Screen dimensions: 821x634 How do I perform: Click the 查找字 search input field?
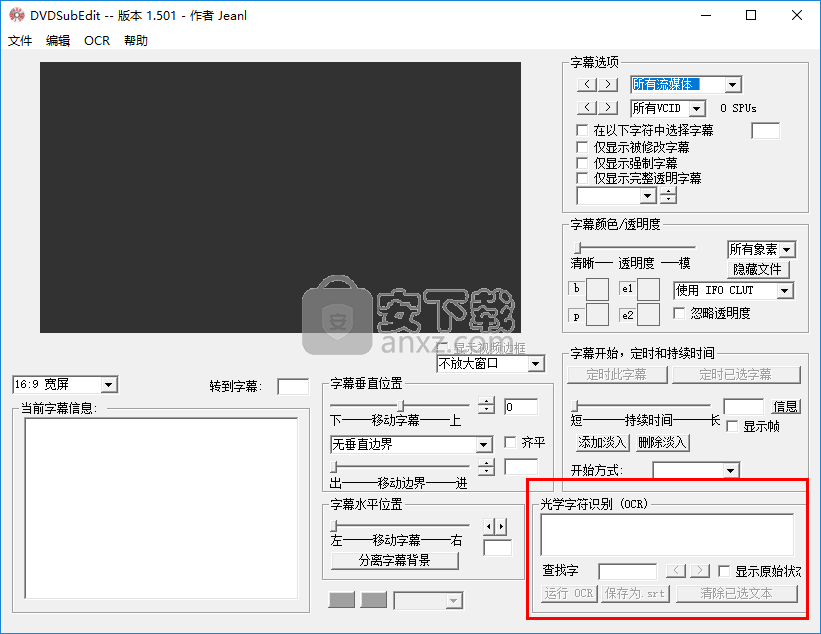[627, 571]
